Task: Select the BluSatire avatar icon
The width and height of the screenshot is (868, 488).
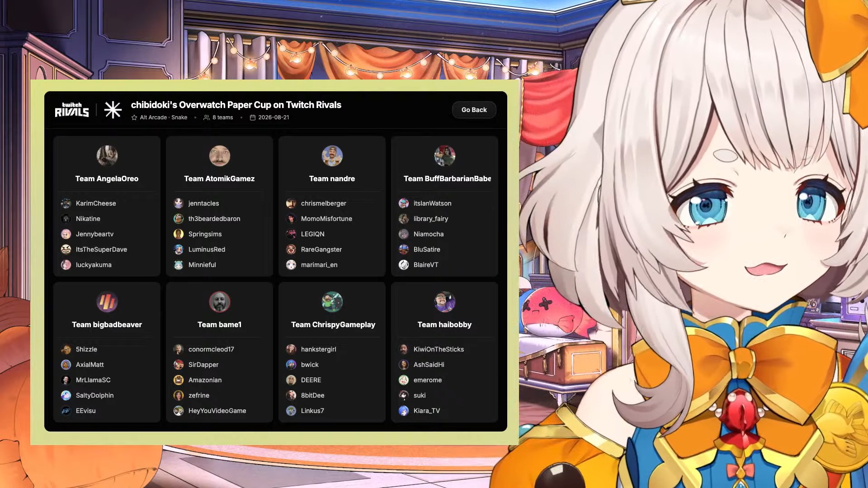Action: click(x=404, y=249)
